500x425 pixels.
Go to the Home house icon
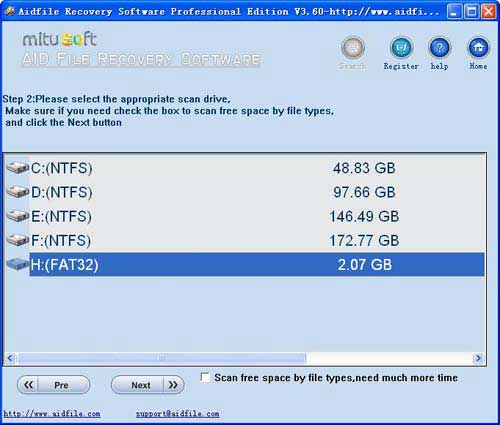[x=479, y=48]
